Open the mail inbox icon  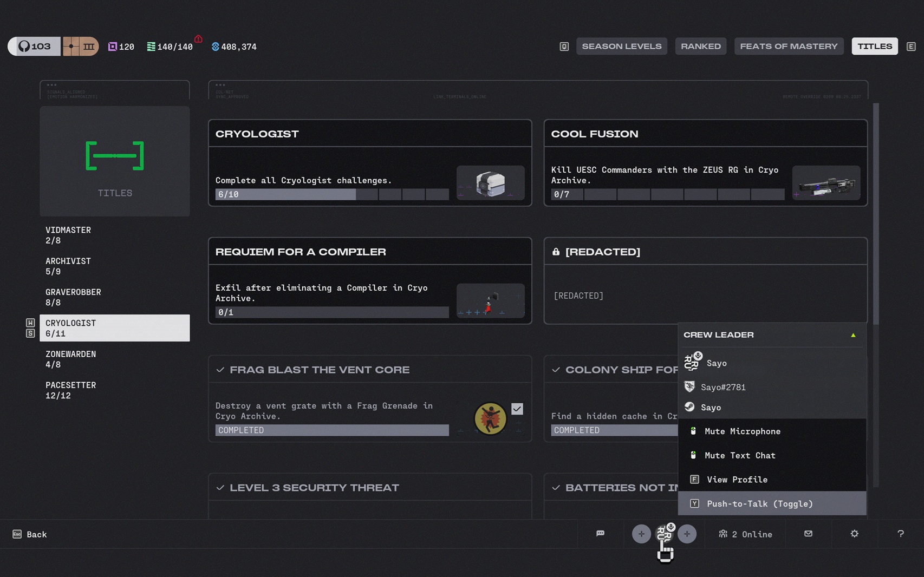[808, 534]
